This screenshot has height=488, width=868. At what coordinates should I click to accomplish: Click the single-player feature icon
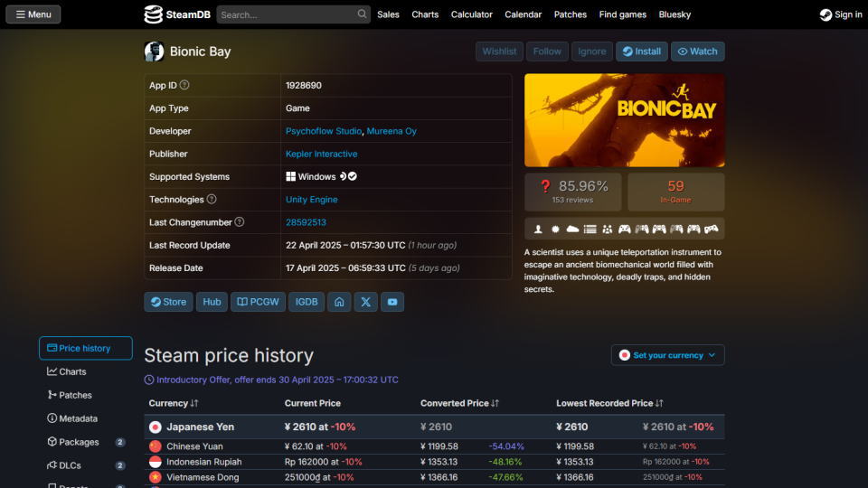(x=538, y=229)
